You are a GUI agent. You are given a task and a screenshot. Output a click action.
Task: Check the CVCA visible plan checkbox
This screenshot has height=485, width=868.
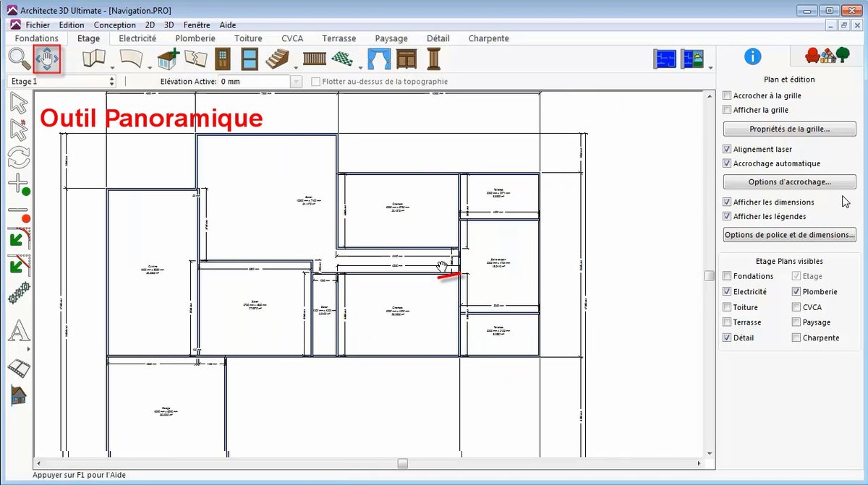click(796, 307)
